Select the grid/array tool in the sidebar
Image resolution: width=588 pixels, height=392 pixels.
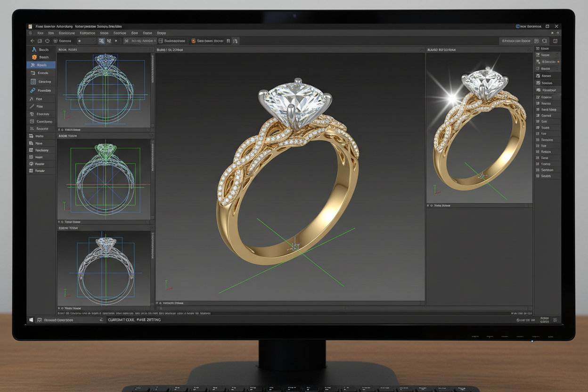tap(41, 81)
